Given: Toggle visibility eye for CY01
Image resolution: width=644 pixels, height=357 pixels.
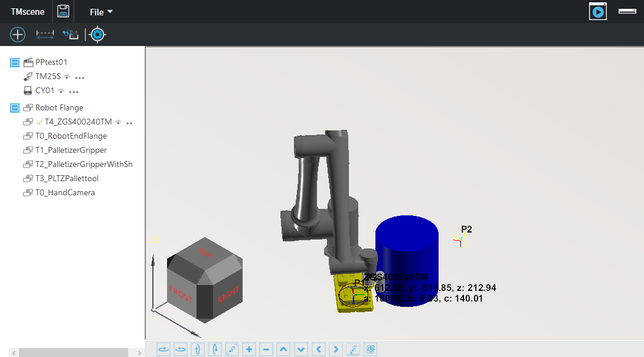Looking at the screenshot, I should (x=61, y=91).
